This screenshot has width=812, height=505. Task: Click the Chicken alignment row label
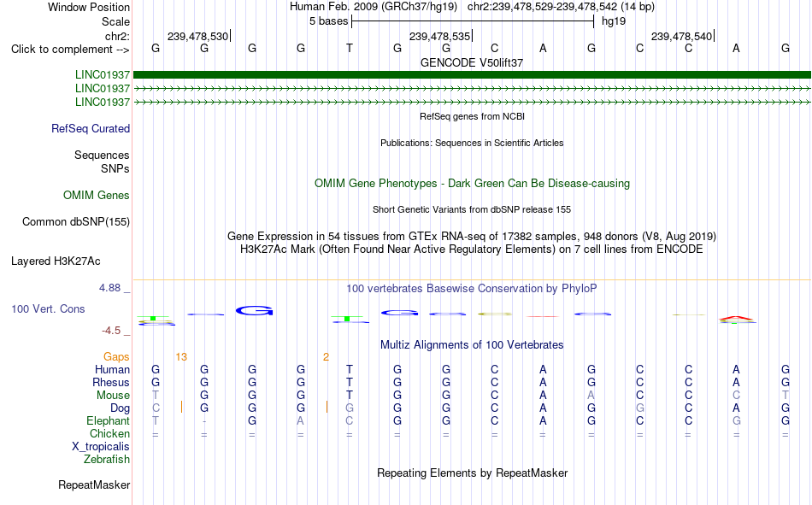click(x=109, y=433)
